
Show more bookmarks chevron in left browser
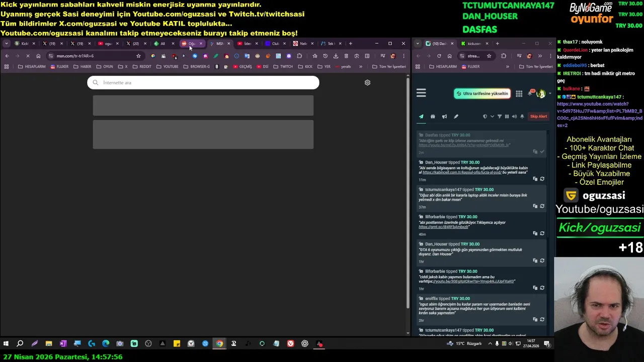(x=360, y=66)
